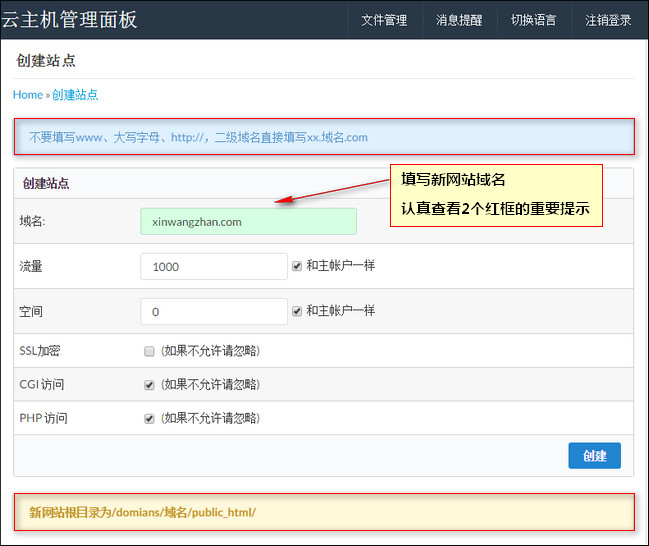Click the 创建站点 panel heading
The image size is (649, 546).
(x=46, y=183)
